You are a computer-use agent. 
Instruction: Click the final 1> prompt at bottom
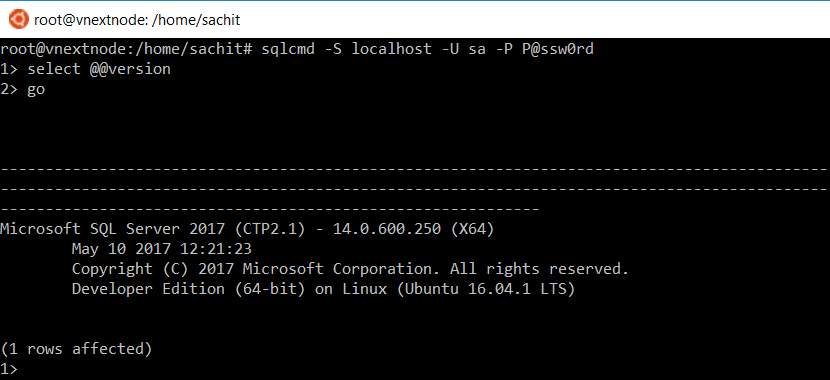tap(9, 369)
